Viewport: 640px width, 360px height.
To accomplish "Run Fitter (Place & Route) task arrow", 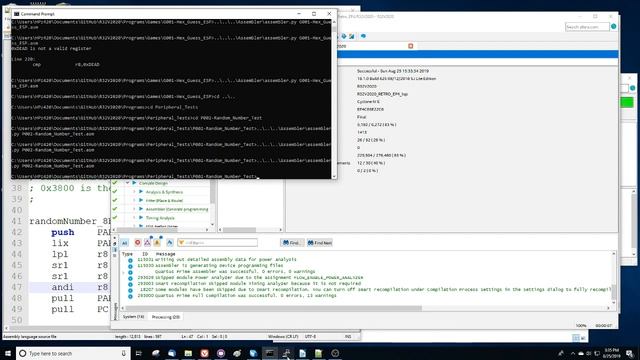I will tap(141, 200).
